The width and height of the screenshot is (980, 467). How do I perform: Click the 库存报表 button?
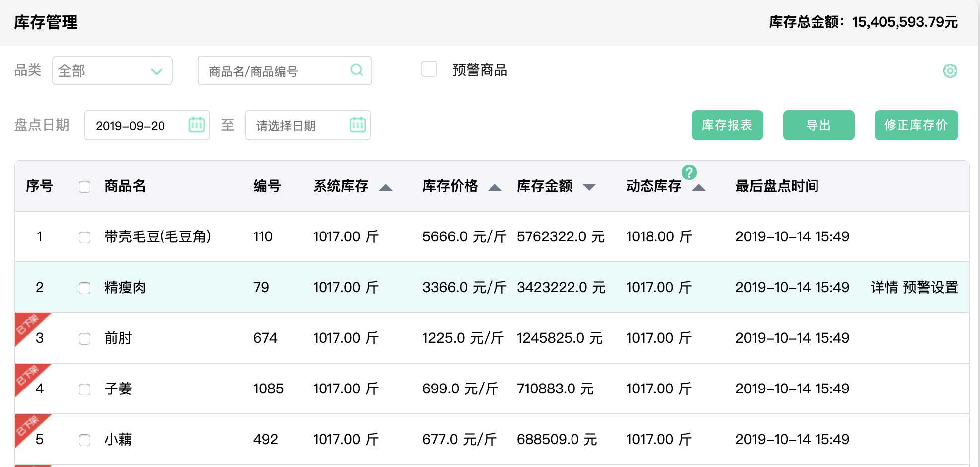pyautogui.click(x=727, y=125)
